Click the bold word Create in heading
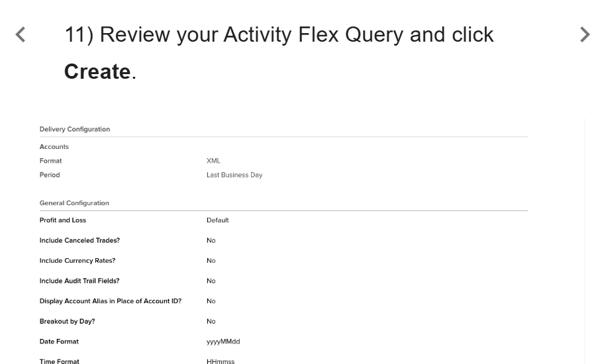Image resolution: width=608 pixels, height=364 pixels. [97, 71]
